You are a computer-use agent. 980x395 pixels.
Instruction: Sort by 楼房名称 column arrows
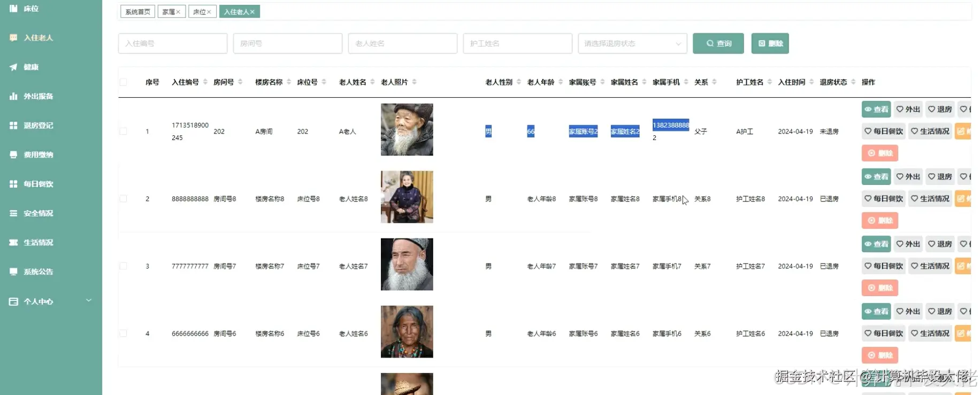tap(289, 82)
